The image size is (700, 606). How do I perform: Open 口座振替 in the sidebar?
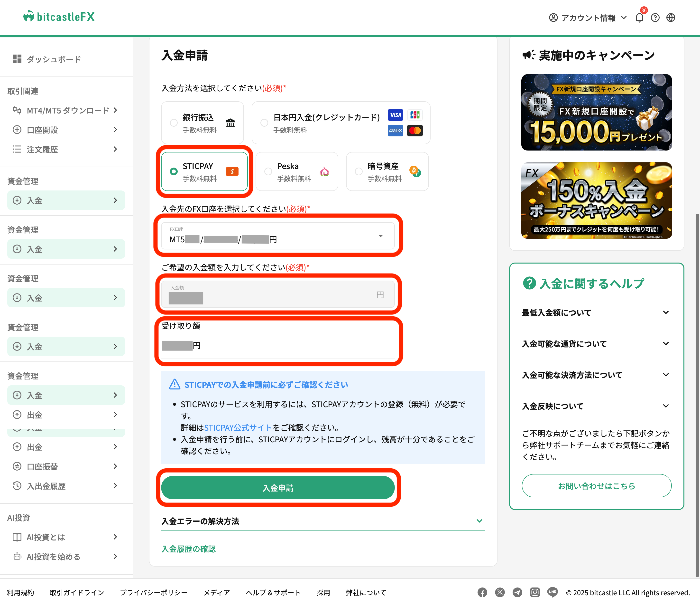66,466
